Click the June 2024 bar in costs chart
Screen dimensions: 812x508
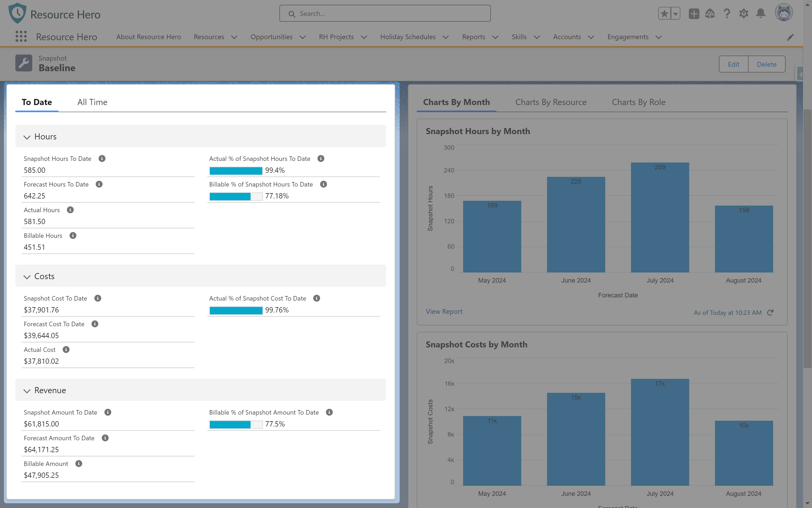(576, 439)
